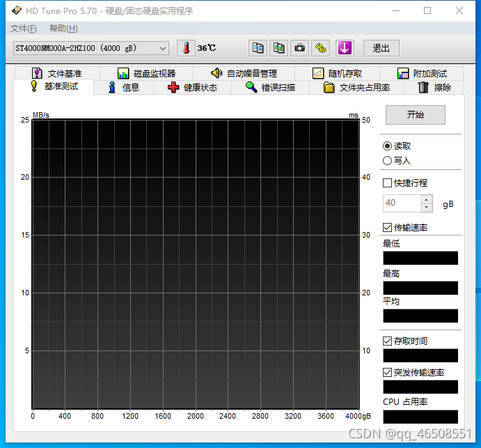Switch to the 磁盘监视器 tab
Image resolution: width=481 pixels, height=448 pixels.
[x=147, y=73]
